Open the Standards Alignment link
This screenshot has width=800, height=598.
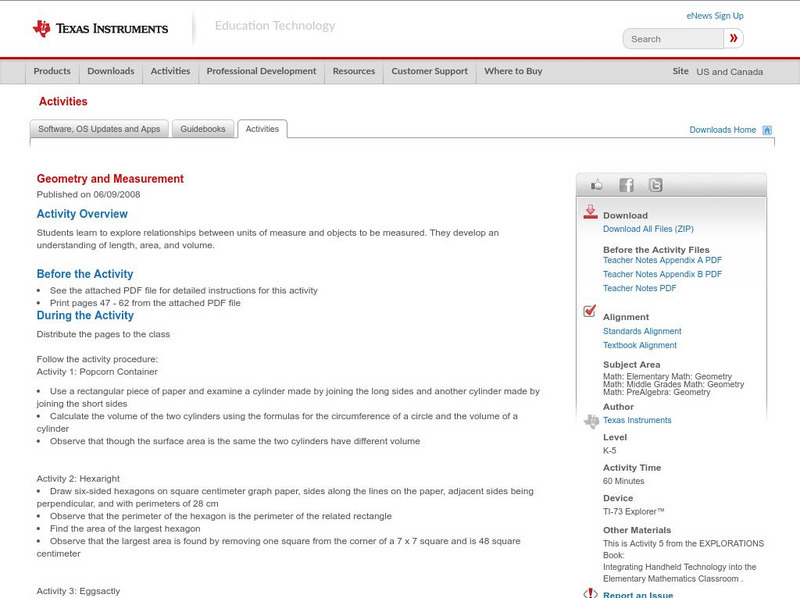(x=642, y=331)
